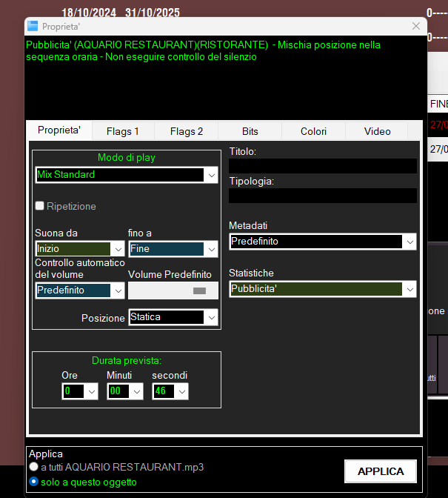Viewport: 448px width, 498px height.
Task: Enable the Ripetizione checkbox
Action: pyautogui.click(x=40, y=206)
